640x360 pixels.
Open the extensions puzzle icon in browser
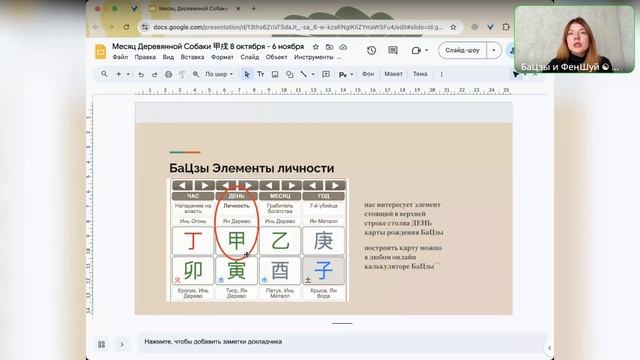click(x=506, y=27)
